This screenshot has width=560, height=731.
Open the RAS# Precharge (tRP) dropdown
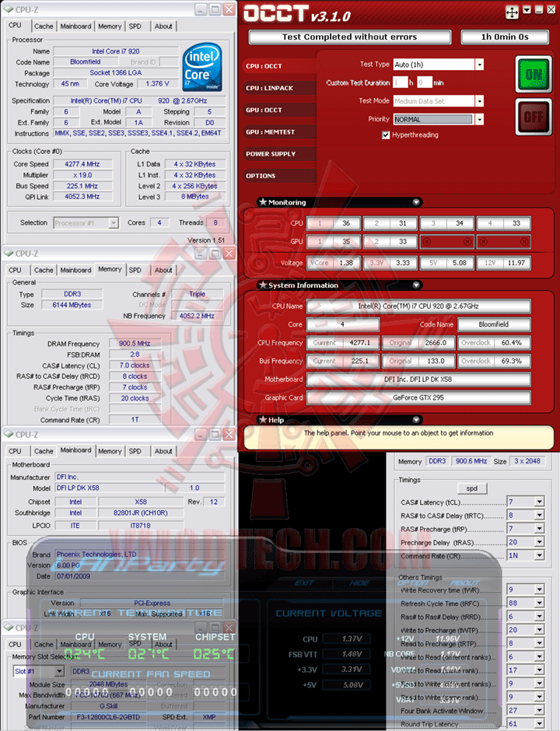539,529
